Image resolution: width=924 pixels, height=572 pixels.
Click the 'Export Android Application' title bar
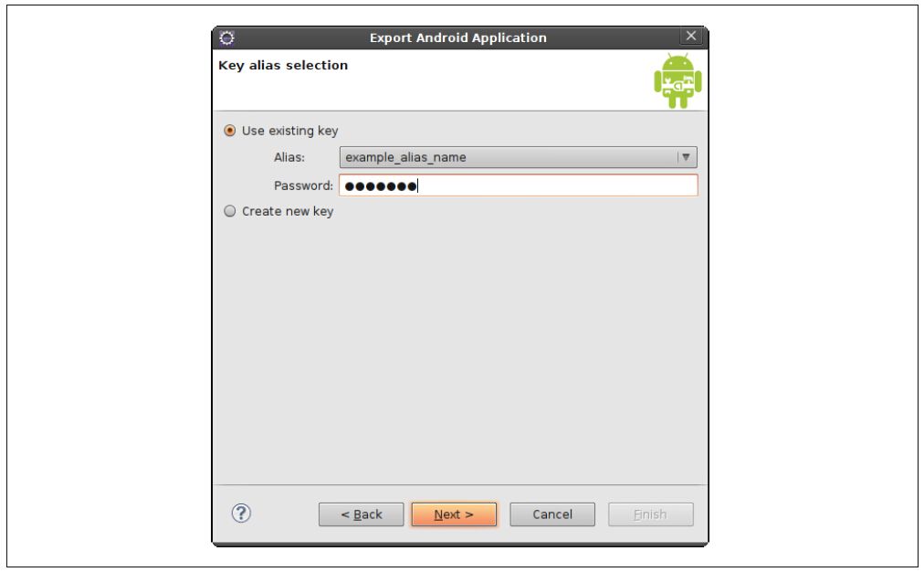pos(457,37)
